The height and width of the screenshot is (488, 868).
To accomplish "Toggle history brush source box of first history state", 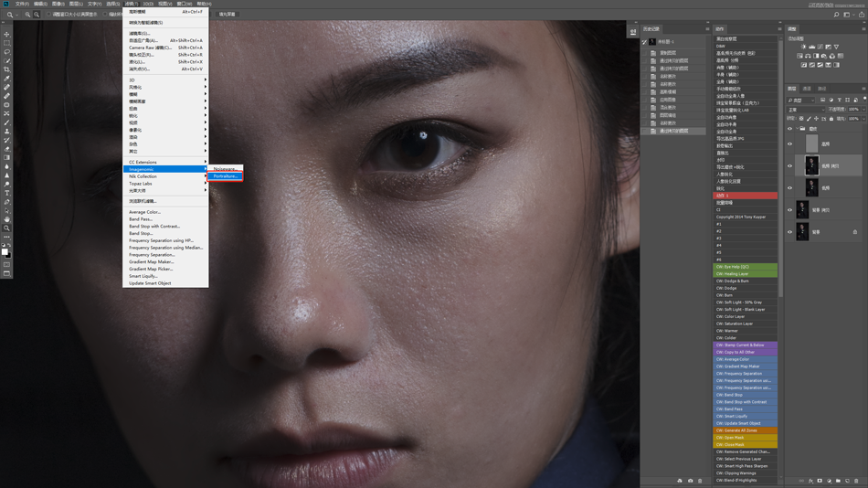I will (x=644, y=53).
